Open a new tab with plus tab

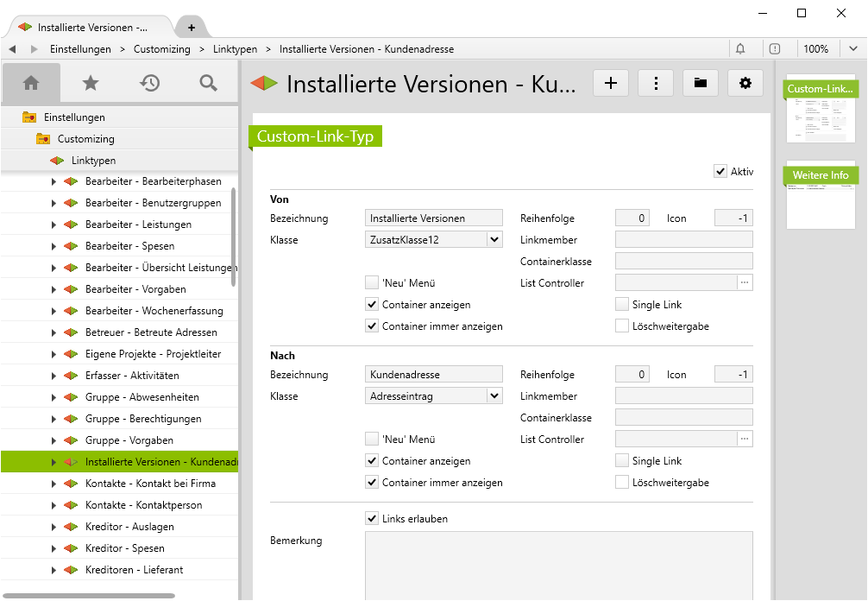coord(191,27)
